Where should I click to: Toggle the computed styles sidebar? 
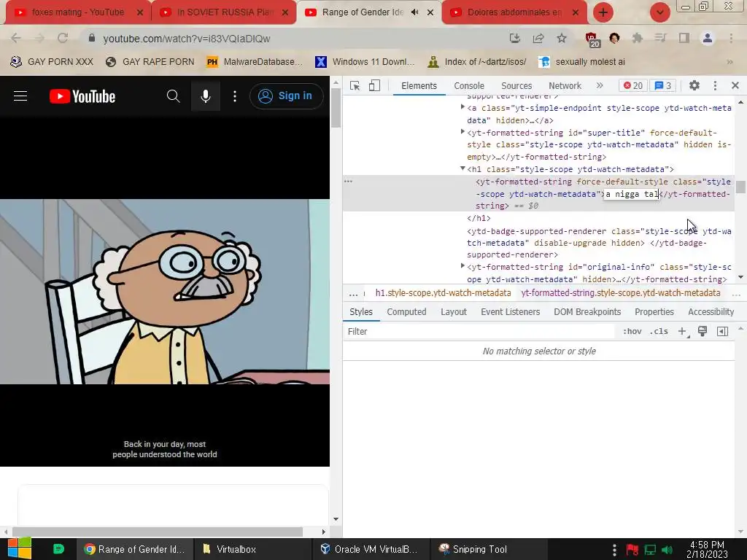click(x=722, y=332)
